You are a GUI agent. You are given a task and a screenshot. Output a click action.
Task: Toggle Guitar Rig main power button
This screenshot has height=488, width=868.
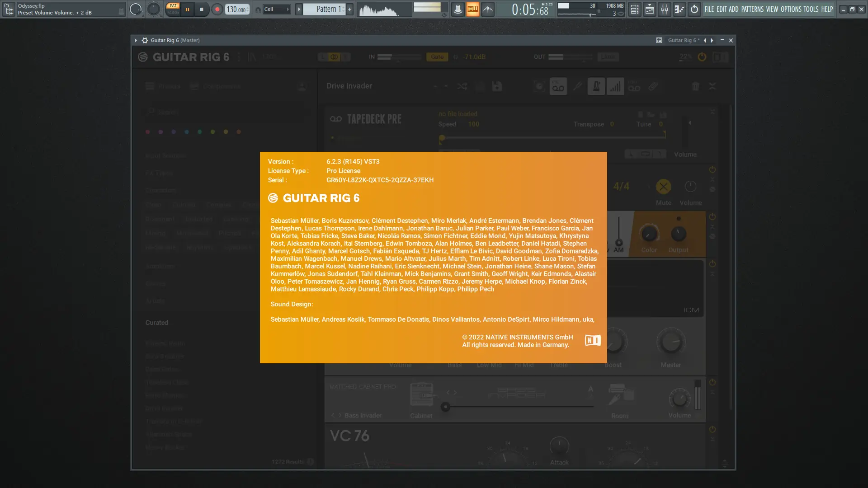[x=702, y=57]
